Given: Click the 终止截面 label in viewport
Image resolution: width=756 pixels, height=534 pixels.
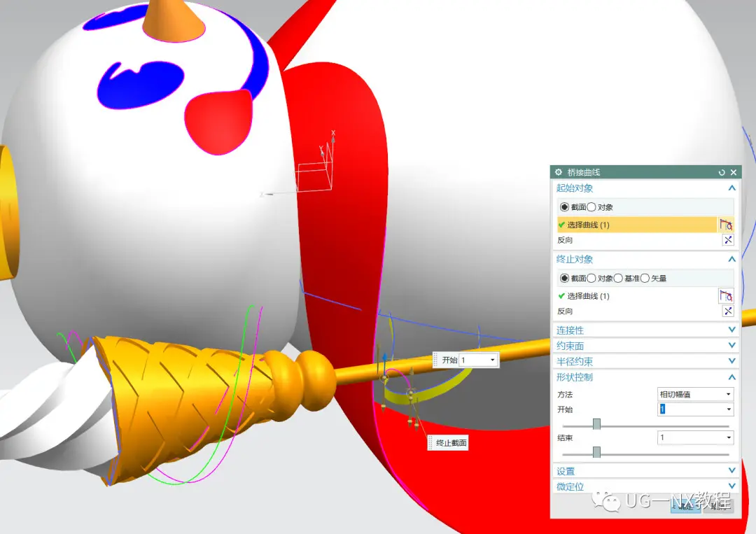Looking at the screenshot, I should click(x=451, y=443).
